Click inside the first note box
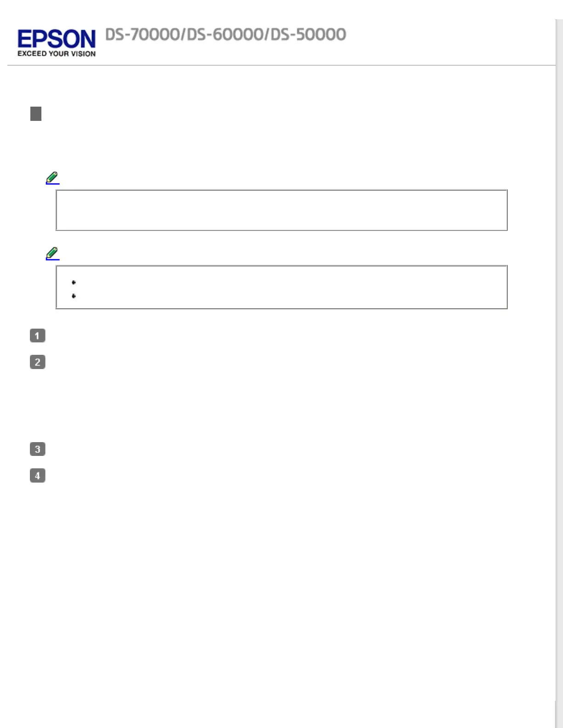The width and height of the screenshot is (563, 728). click(x=281, y=210)
